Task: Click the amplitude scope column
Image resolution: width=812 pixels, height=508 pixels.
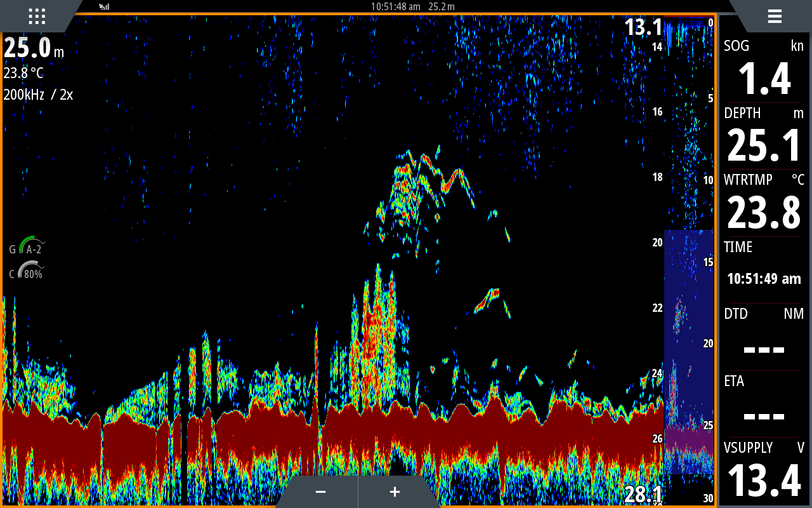Action: point(689,254)
